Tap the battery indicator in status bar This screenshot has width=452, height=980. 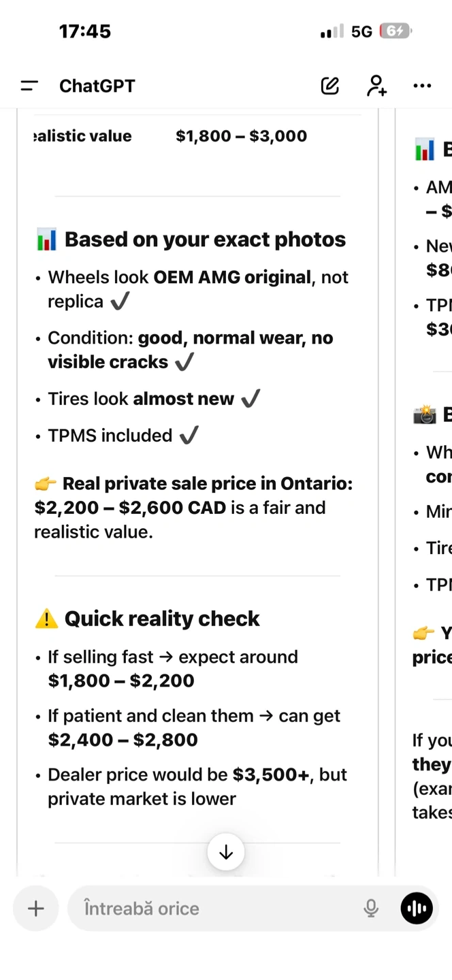(x=395, y=31)
